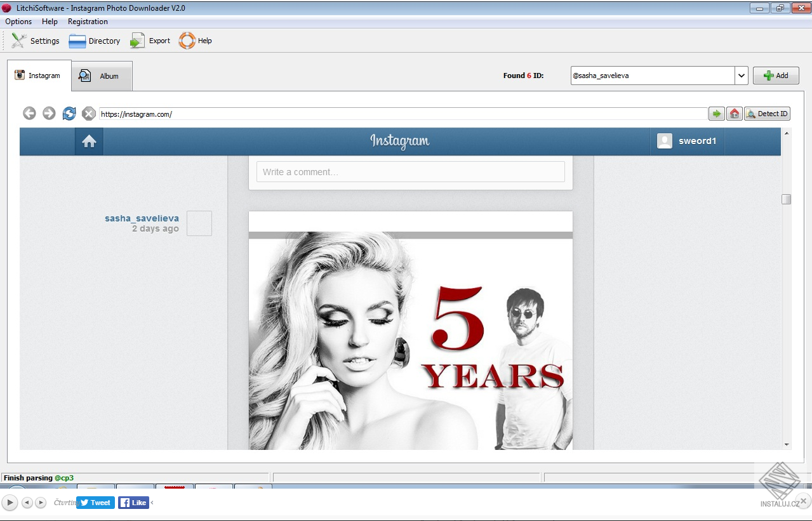Click the Tweet share button
Image resolution: width=812 pixels, height=521 pixels.
tap(95, 502)
